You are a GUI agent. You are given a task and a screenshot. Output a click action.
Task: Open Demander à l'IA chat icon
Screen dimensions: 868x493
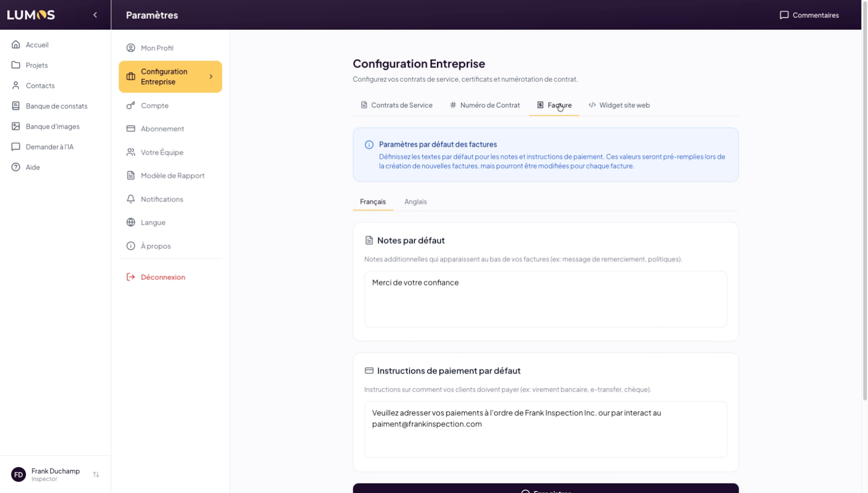click(16, 147)
